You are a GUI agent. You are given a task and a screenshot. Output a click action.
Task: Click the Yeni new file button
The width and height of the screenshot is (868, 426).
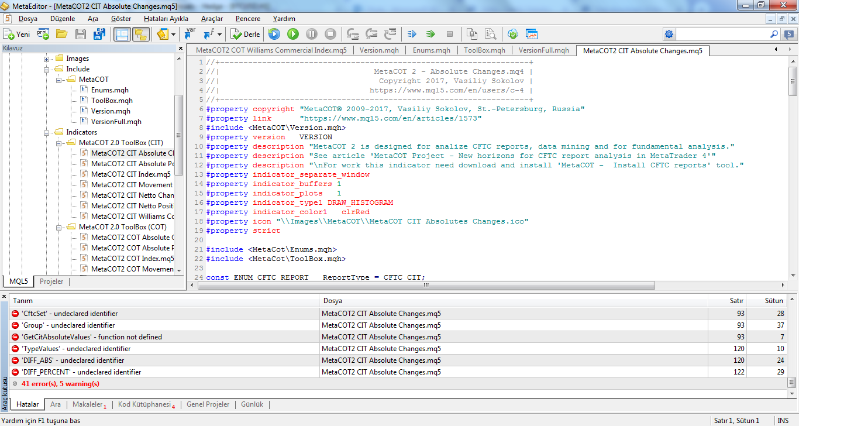coord(17,35)
